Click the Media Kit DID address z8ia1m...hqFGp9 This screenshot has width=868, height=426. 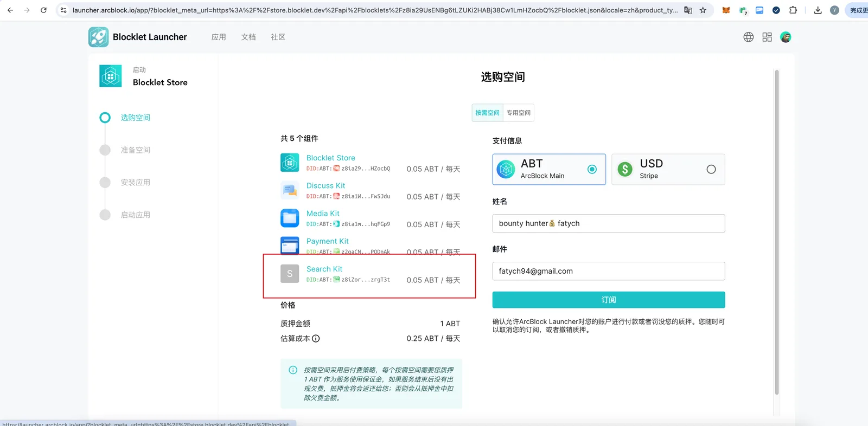[366, 224]
